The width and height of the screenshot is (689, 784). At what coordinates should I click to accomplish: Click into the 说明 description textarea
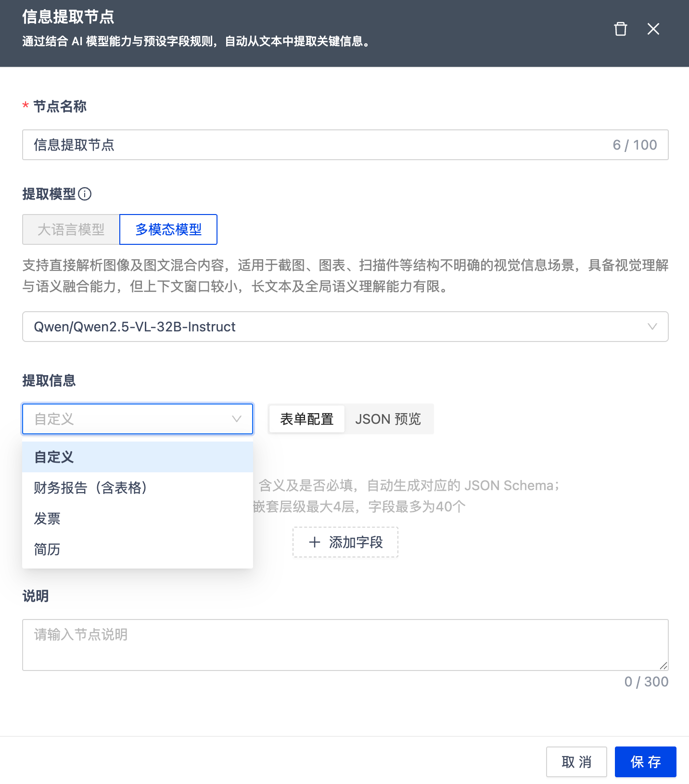(344, 645)
